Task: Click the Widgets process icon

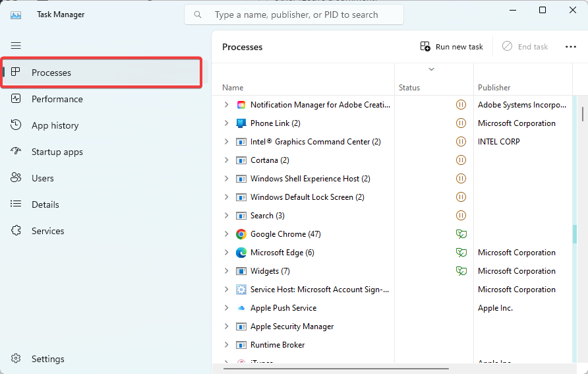Action: tap(241, 271)
